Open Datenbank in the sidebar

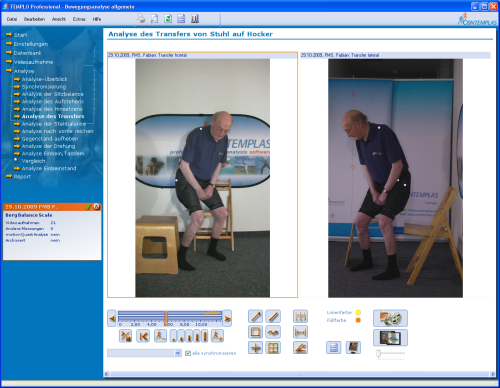(27, 53)
